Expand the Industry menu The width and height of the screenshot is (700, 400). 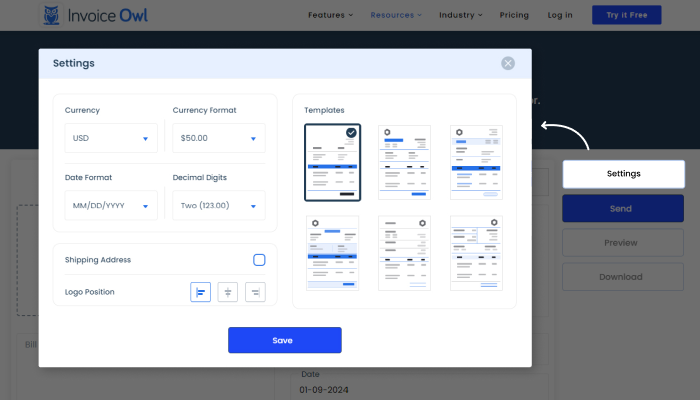click(x=461, y=15)
